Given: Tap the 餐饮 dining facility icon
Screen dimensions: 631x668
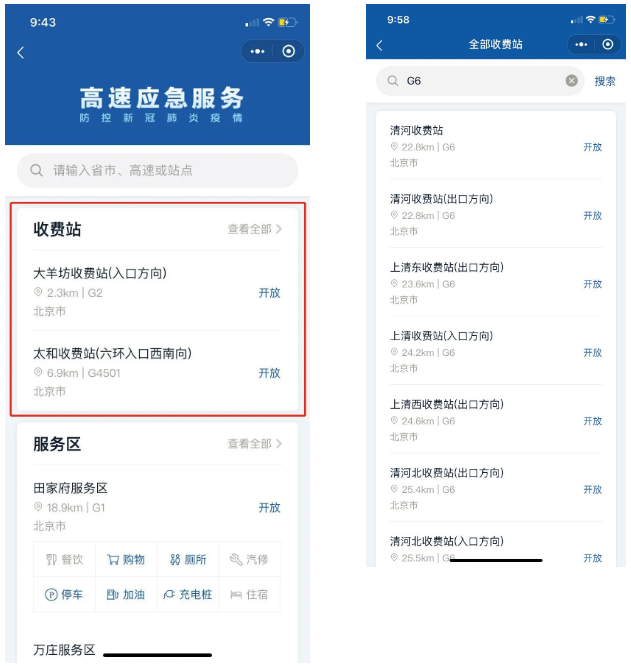Looking at the screenshot, I should (64, 559).
